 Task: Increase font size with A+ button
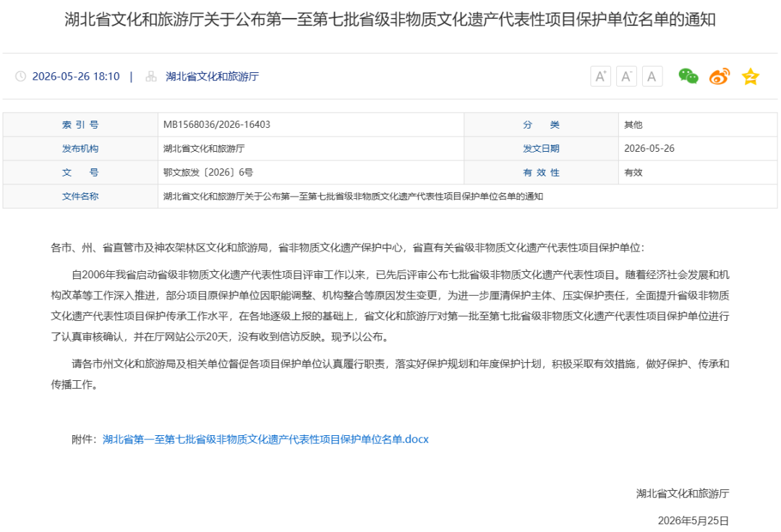pyautogui.click(x=600, y=76)
